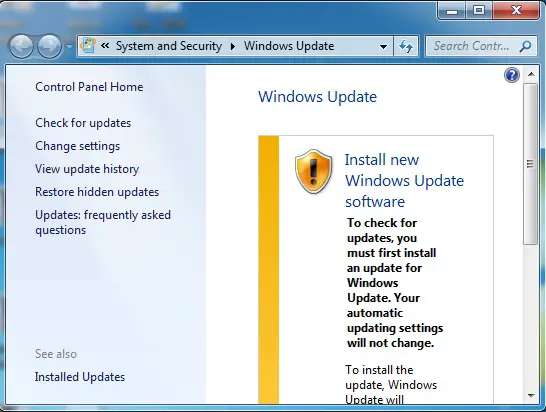Image resolution: width=546 pixels, height=412 pixels.
Task: Click the yellow warning shield icon
Action: 313,171
